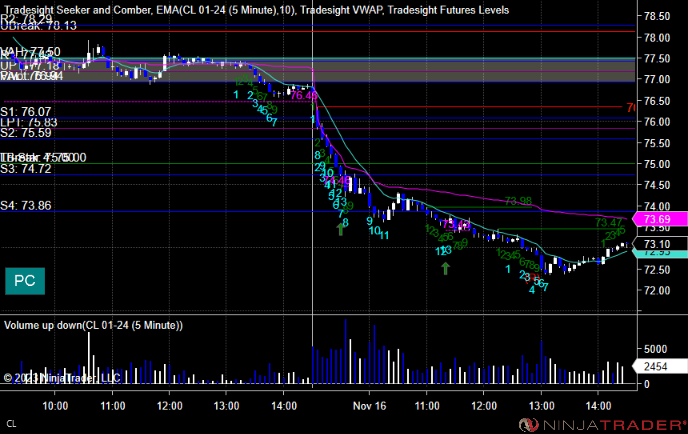The image size is (688, 434).
Task: Click 75.00 on the price axis
Action: [x=657, y=164]
